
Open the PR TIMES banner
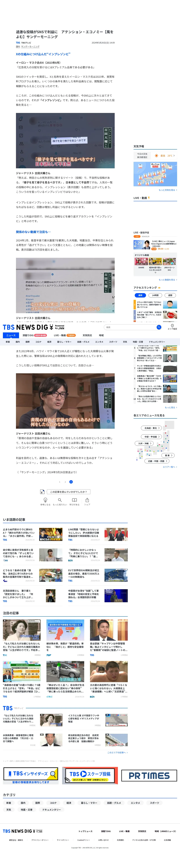[149, 775]
